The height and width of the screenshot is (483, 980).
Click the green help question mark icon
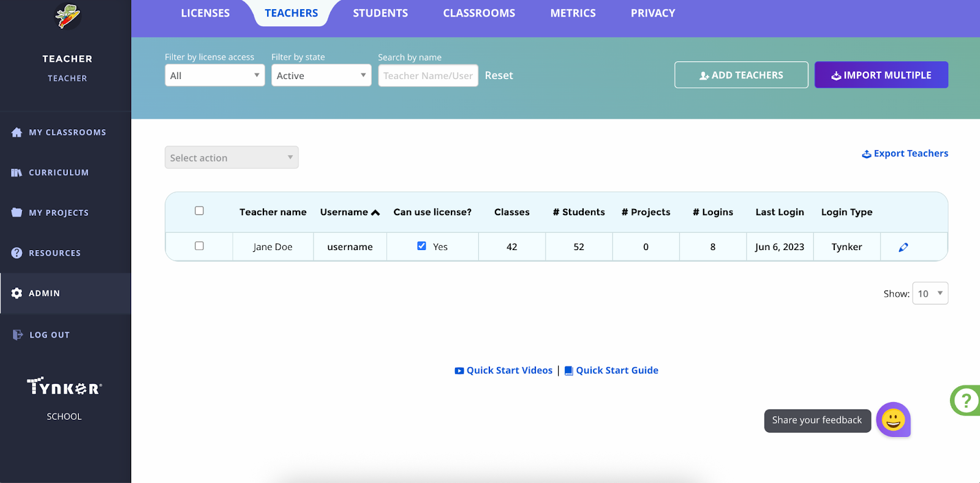[965, 400]
